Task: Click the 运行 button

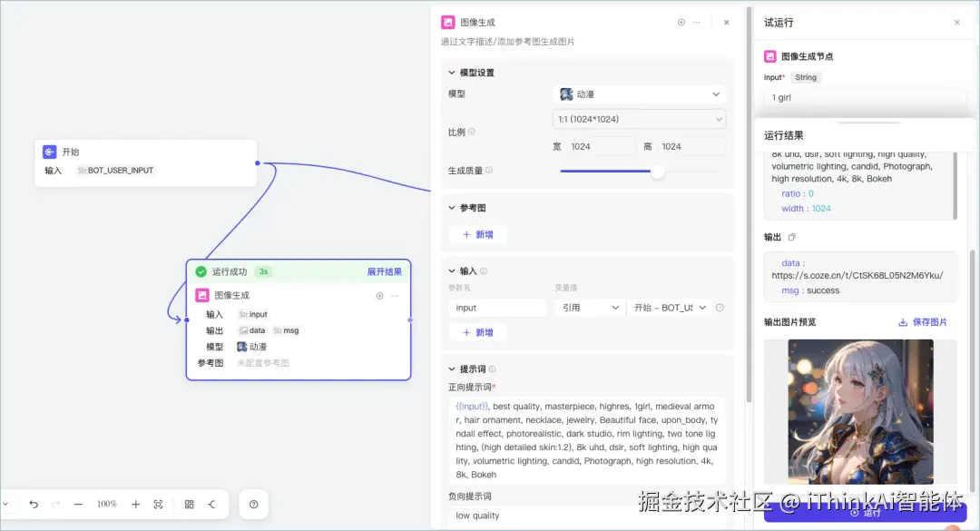Action: click(x=865, y=512)
